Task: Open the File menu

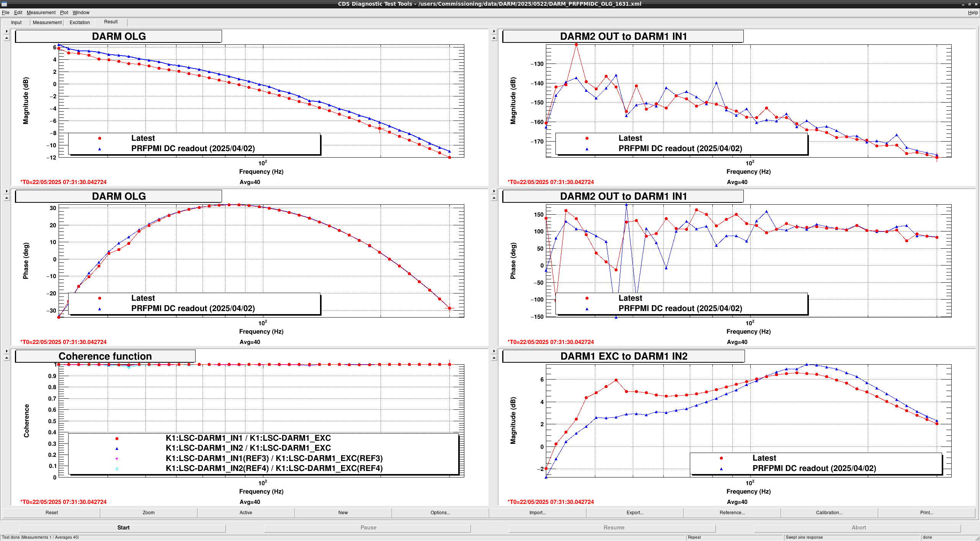Action: (6, 13)
